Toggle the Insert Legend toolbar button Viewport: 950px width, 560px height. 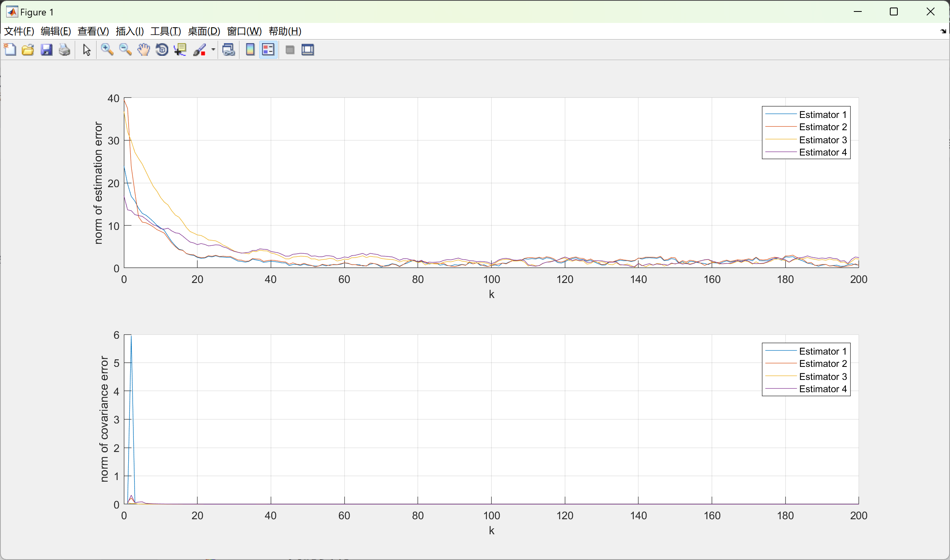point(268,50)
